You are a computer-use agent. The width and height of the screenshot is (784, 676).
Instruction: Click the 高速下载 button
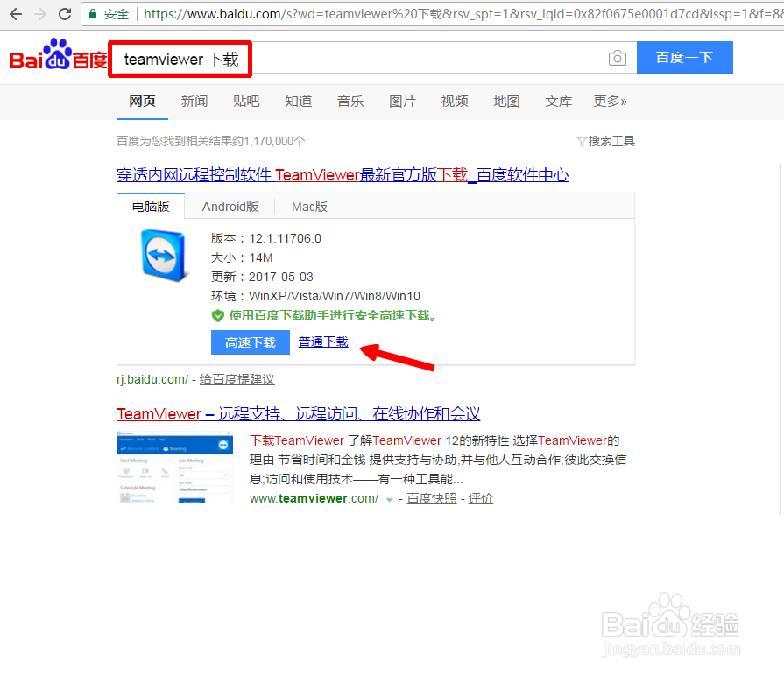pos(250,342)
